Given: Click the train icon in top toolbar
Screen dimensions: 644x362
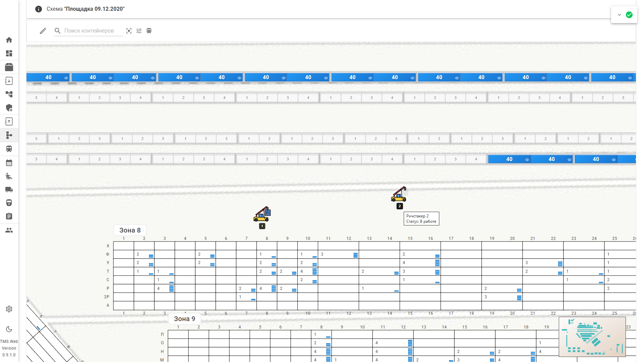Looking at the screenshot, I should point(149,31).
